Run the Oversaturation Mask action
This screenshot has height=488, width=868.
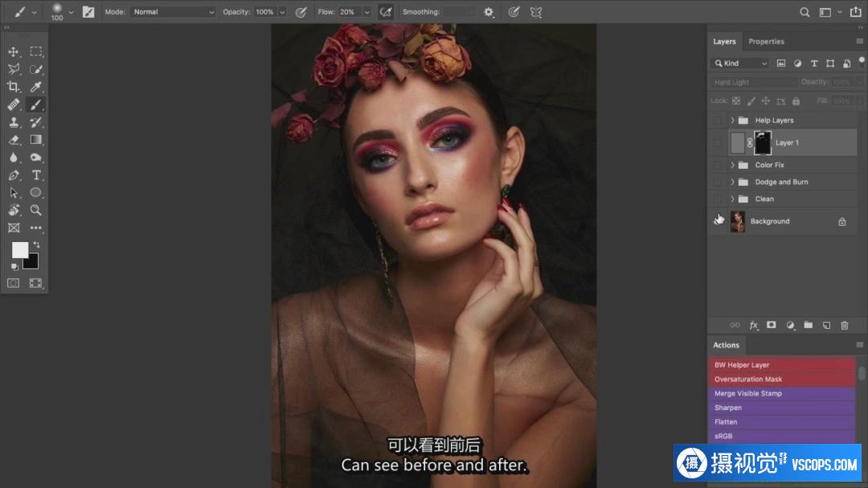(x=782, y=379)
